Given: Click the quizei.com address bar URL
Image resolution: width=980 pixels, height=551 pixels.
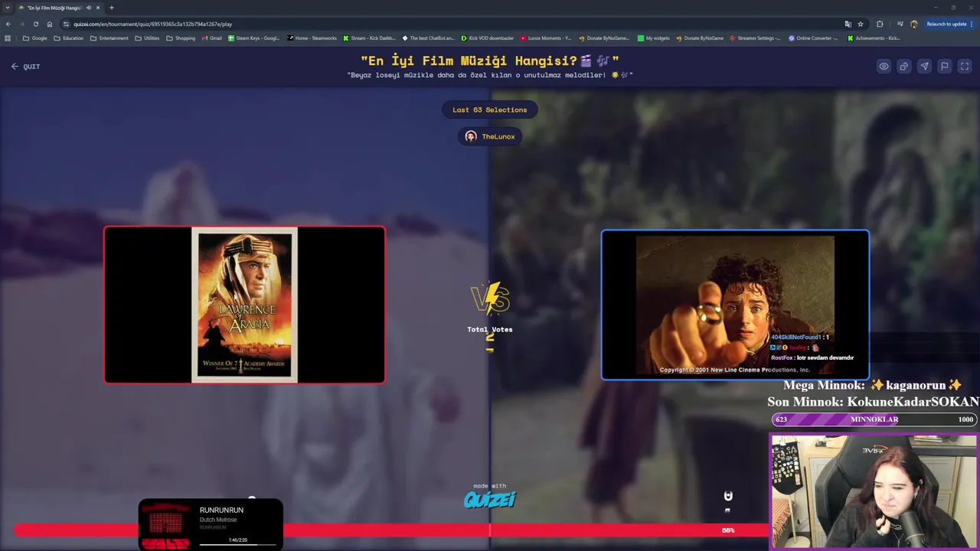Looking at the screenshot, I should (x=152, y=24).
